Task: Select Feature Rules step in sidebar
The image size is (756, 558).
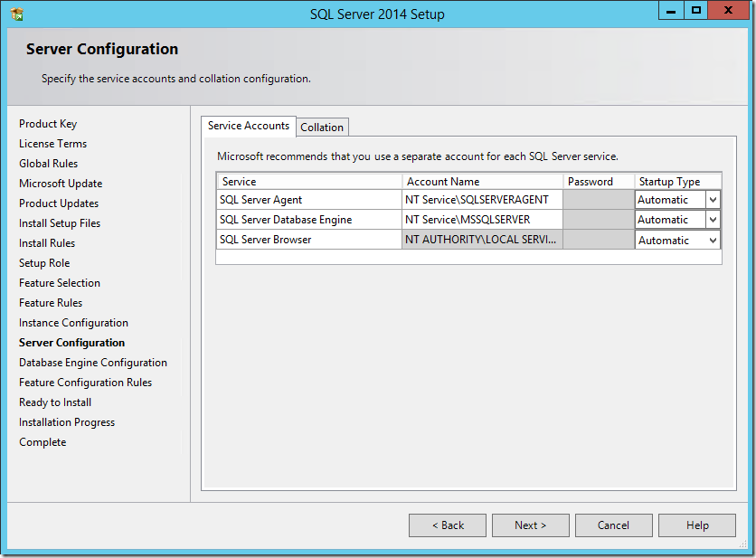Action: 51,303
